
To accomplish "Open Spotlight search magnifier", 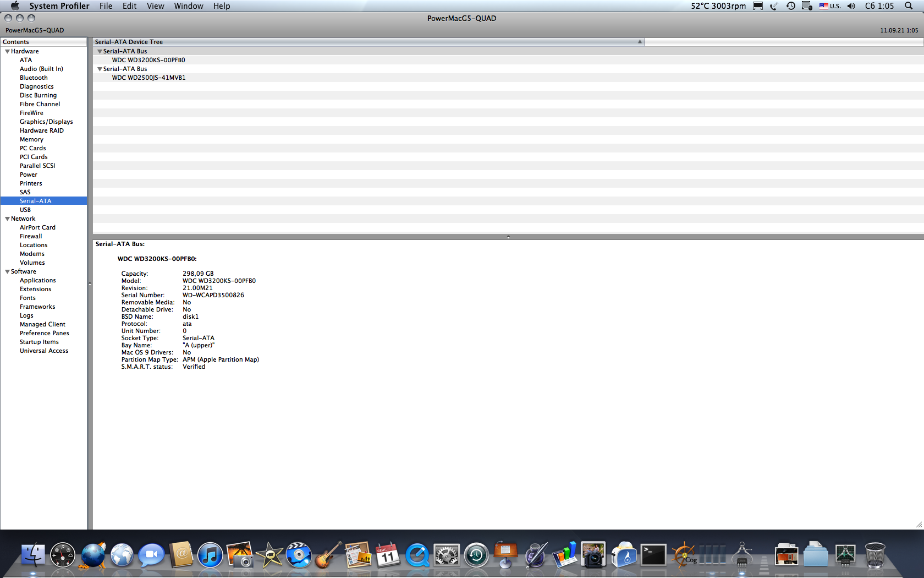I will point(909,6).
